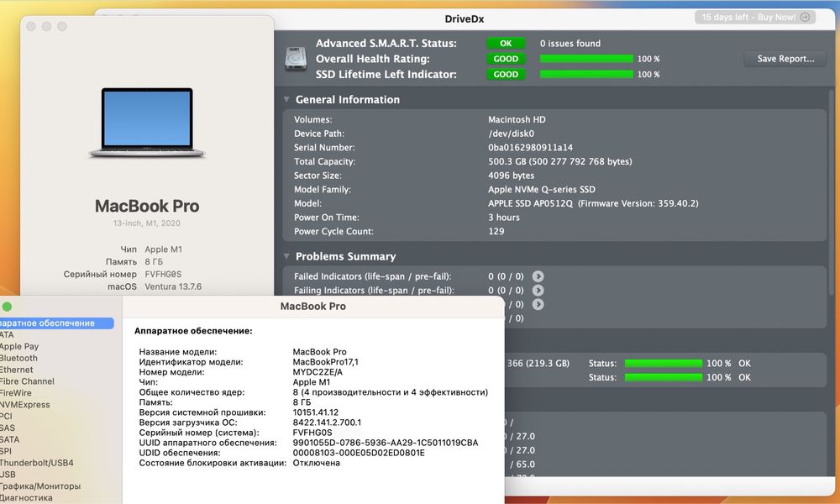840x504 pixels.
Task: Click Save Report button in DriveDx
Action: click(x=785, y=59)
